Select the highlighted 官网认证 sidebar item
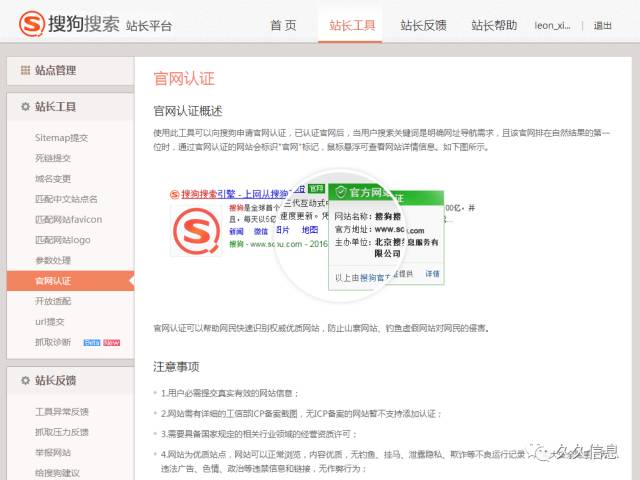640x480 pixels. (x=54, y=281)
